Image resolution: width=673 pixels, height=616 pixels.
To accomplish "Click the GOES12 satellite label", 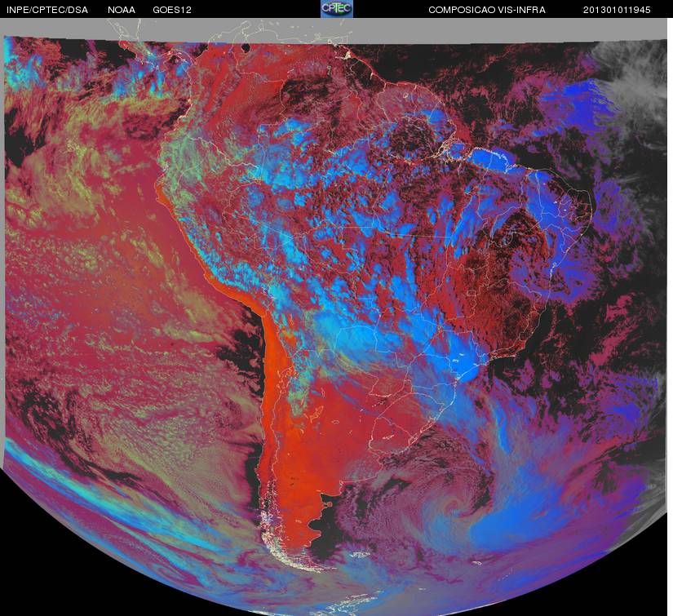I will coord(172,10).
